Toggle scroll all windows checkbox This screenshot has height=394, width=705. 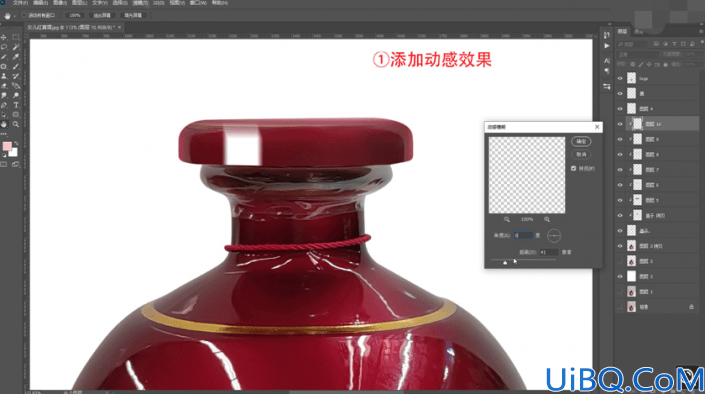tap(24, 15)
